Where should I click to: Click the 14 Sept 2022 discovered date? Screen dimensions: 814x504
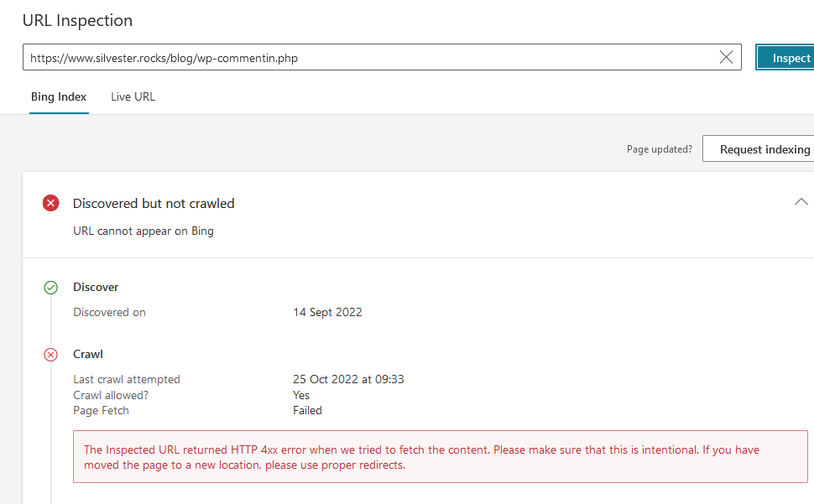(327, 312)
